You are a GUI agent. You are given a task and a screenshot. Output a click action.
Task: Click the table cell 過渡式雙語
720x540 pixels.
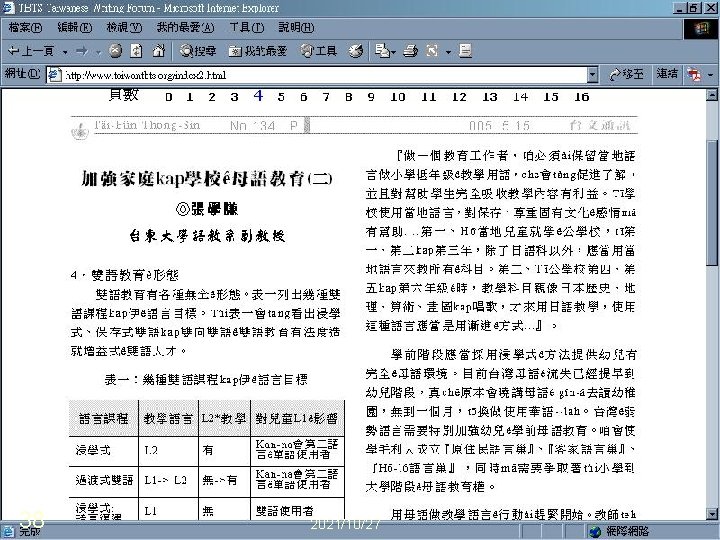[x=104, y=480]
